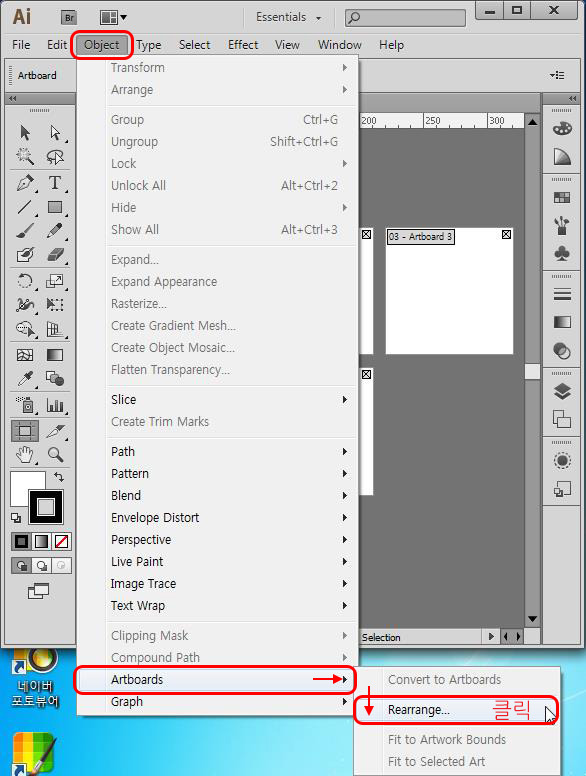Image resolution: width=586 pixels, height=776 pixels.
Task: Select the Blob Brush tool
Action: (x=25, y=254)
